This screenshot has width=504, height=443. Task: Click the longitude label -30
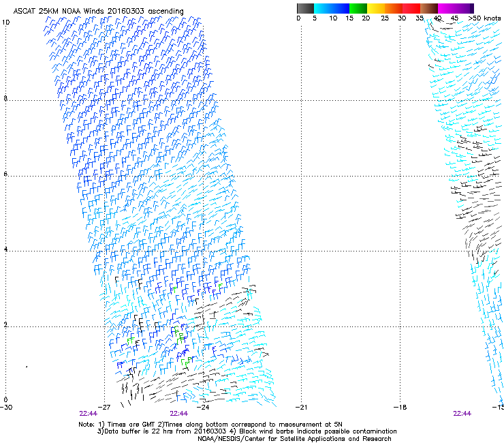[6, 408]
